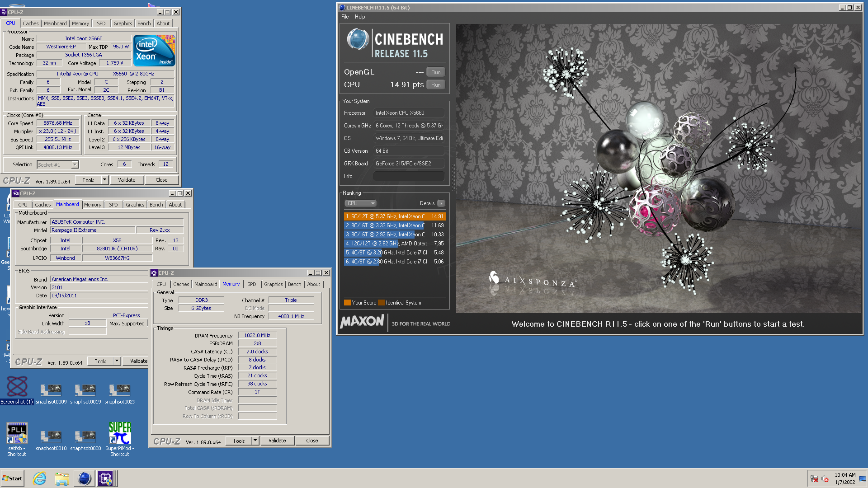Open snaphsot0019 desktop file
Image resolution: width=868 pixels, height=488 pixels.
point(85,393)
